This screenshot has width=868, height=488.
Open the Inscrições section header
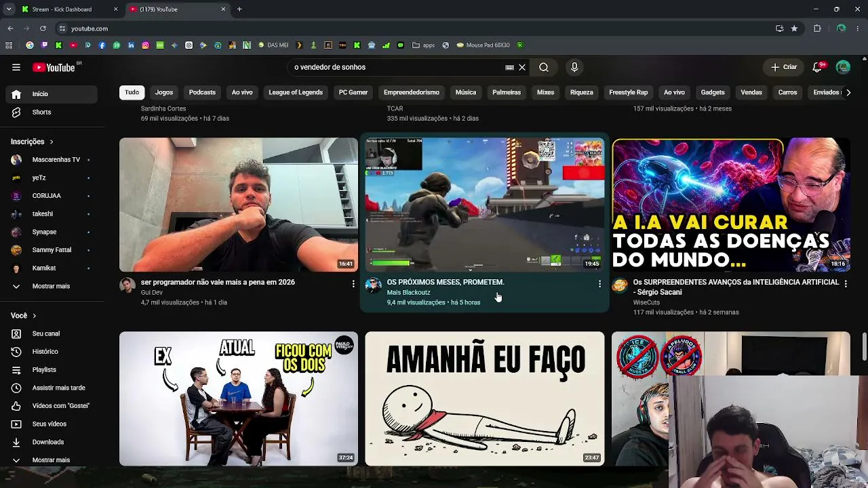pyautogui.click(x=32, y=142)
